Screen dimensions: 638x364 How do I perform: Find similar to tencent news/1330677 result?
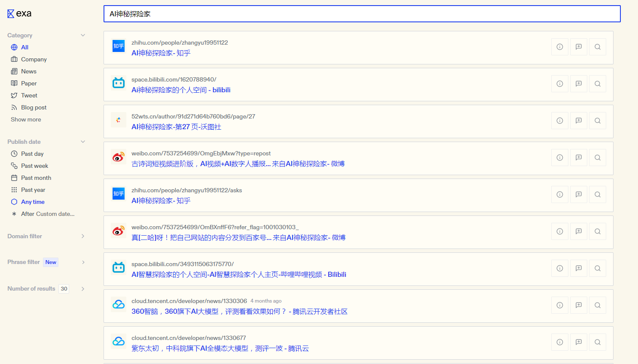pyautogui.click(x=598, y=342)
